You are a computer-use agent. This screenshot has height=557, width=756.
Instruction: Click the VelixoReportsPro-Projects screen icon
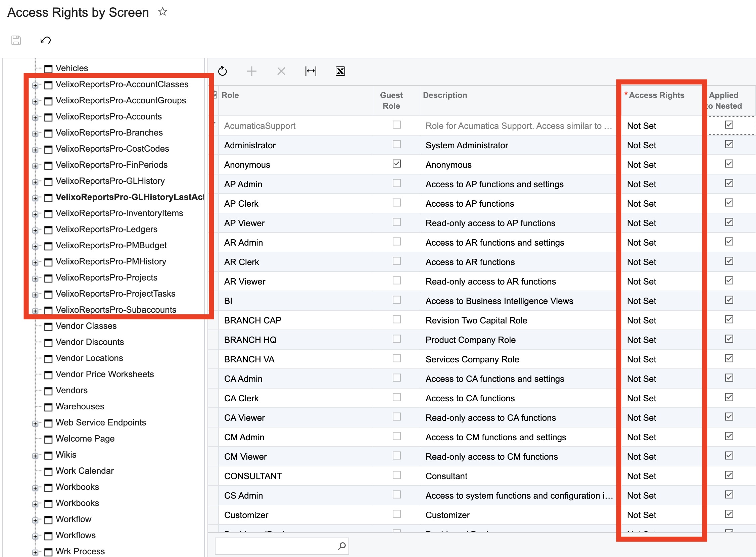(49, 278)
